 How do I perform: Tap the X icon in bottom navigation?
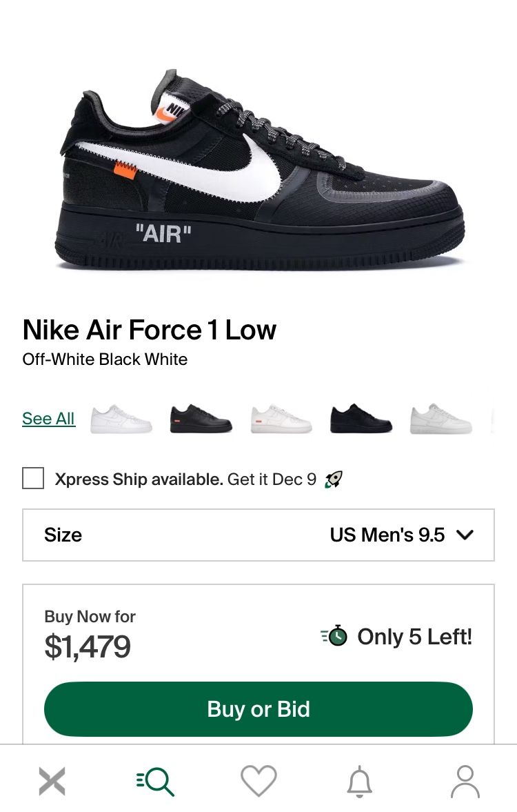point(52,780)
